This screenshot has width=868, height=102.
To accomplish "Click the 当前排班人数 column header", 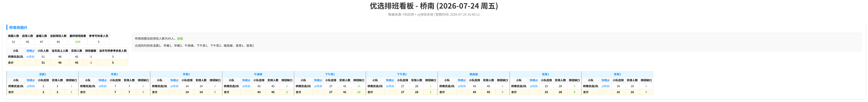I will [58, 36].
